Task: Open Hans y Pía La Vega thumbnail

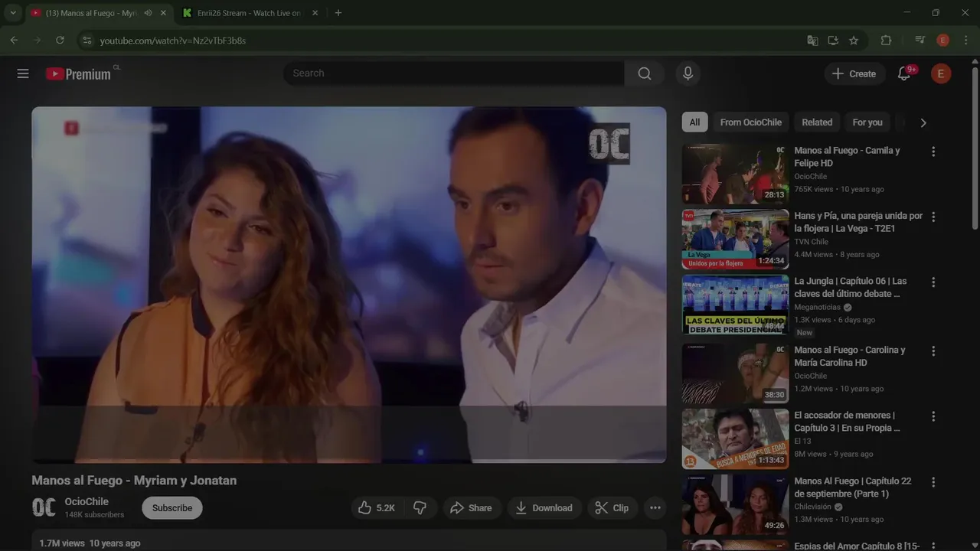Action: [735, 240]
